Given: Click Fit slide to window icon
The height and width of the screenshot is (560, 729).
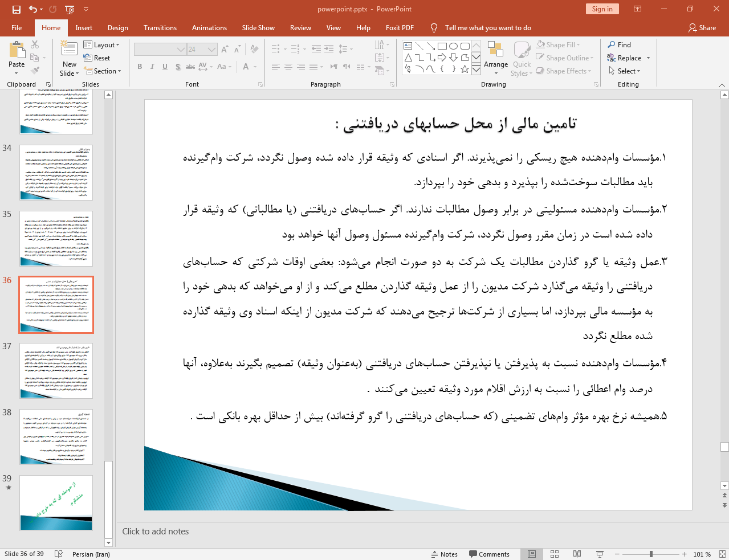Looking at the screenshot, I should coord(722,554).
